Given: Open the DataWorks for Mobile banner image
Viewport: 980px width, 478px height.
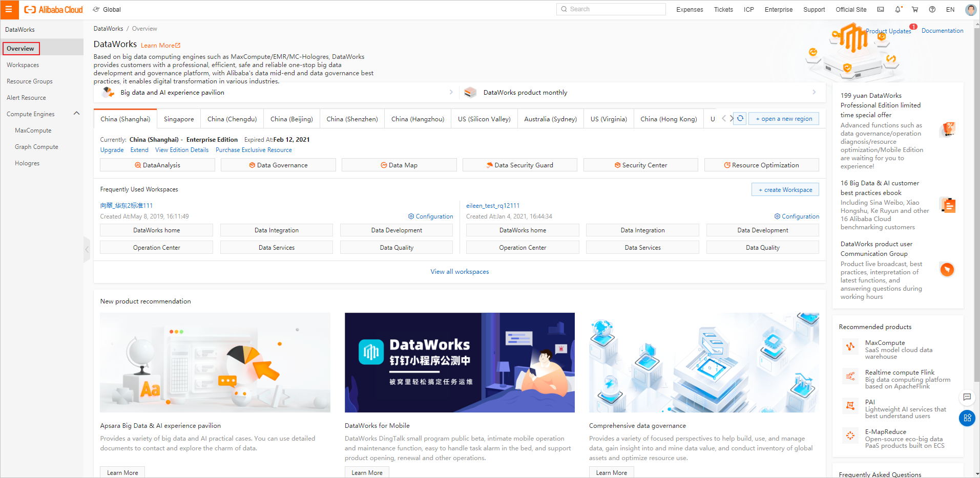Looking at the screenshot, I should (x=460, y=362).
